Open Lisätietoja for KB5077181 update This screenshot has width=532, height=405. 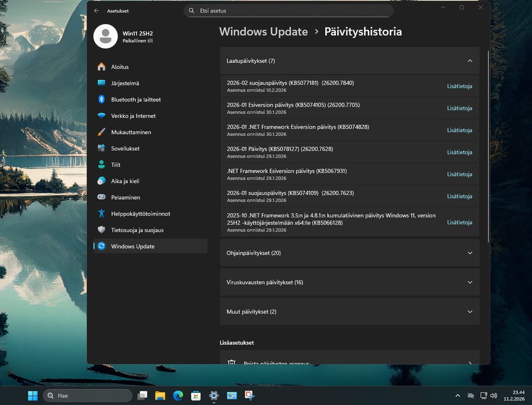click(x=459, y=86)
